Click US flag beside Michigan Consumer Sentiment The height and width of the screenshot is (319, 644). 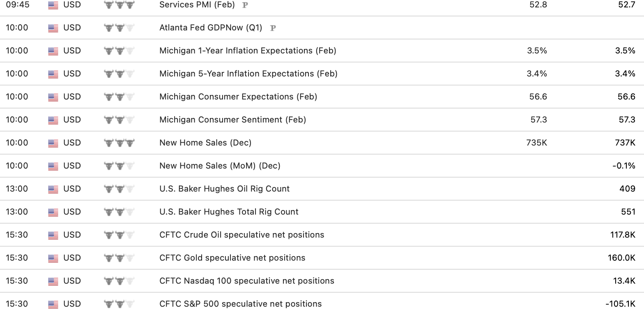tap(53, 120)
